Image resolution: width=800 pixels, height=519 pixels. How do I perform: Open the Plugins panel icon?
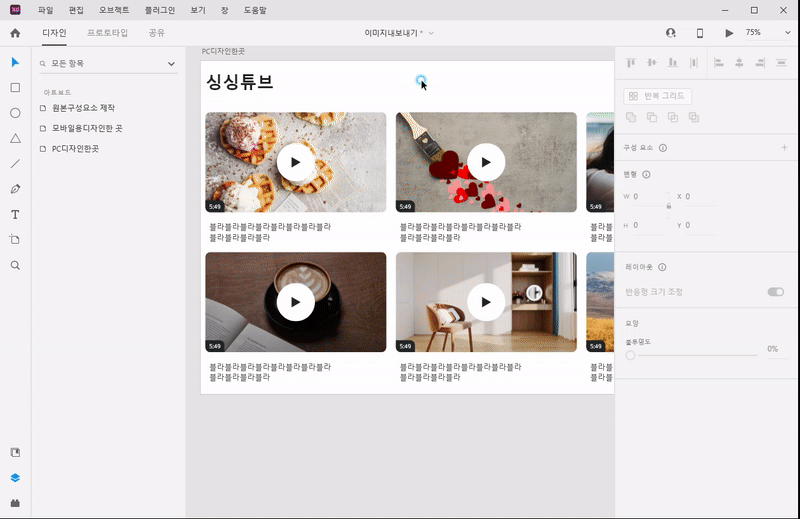click(15, 503)
